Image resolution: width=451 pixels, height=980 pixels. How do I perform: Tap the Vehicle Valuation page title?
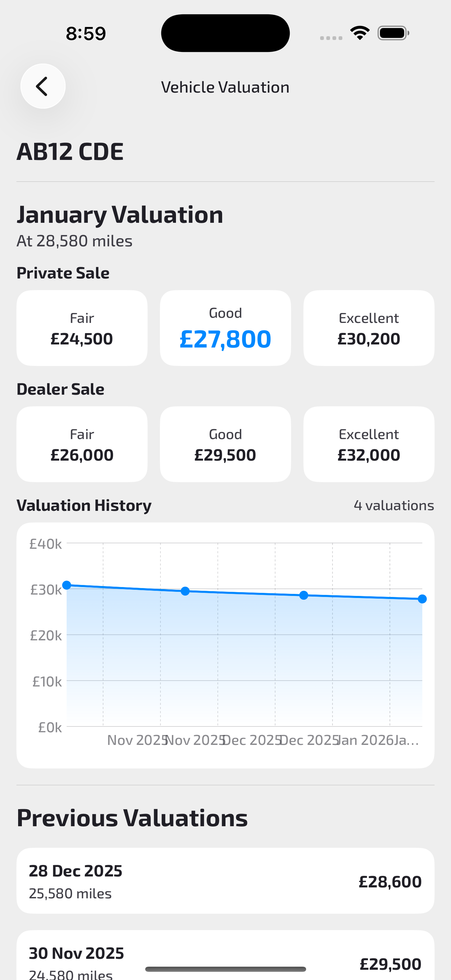click(225, 87)
